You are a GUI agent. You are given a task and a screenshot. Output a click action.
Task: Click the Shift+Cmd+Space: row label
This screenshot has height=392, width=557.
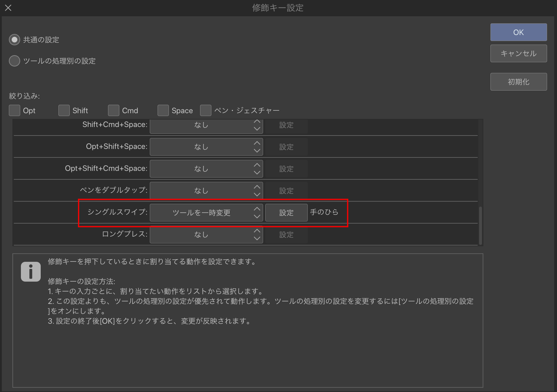click(x=115, y=125)
